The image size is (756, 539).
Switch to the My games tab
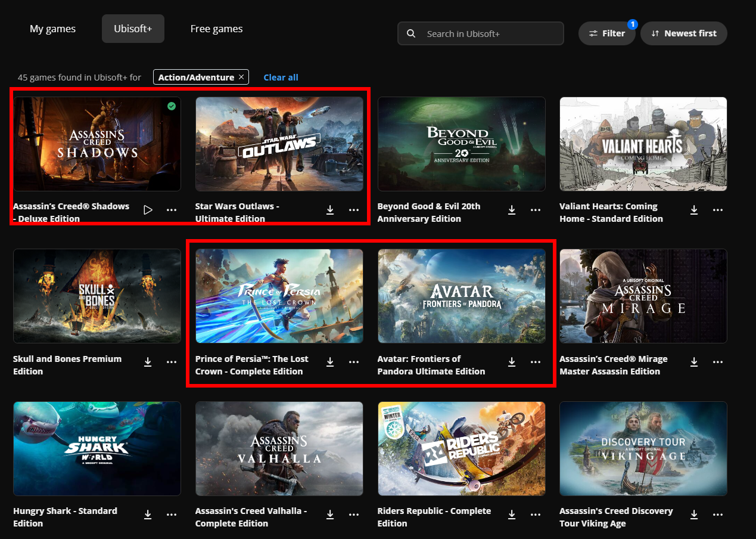point(53,29)
